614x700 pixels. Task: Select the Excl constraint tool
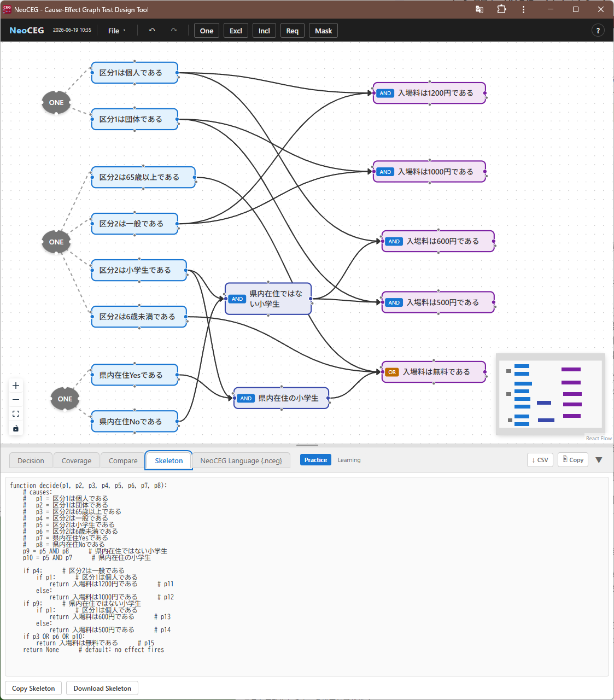click(x=236, y=31)
